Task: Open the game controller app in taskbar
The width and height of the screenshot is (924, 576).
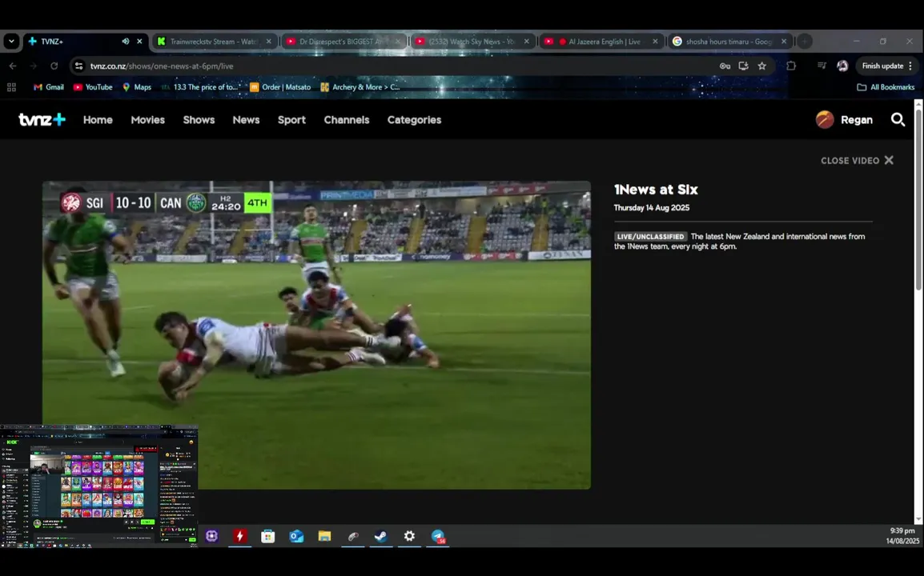Action: click(x=353, y=536)
